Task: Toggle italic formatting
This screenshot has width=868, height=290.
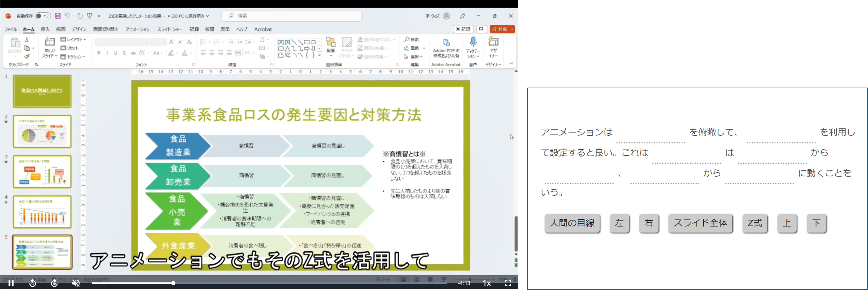Action: [x=107, y=53]
